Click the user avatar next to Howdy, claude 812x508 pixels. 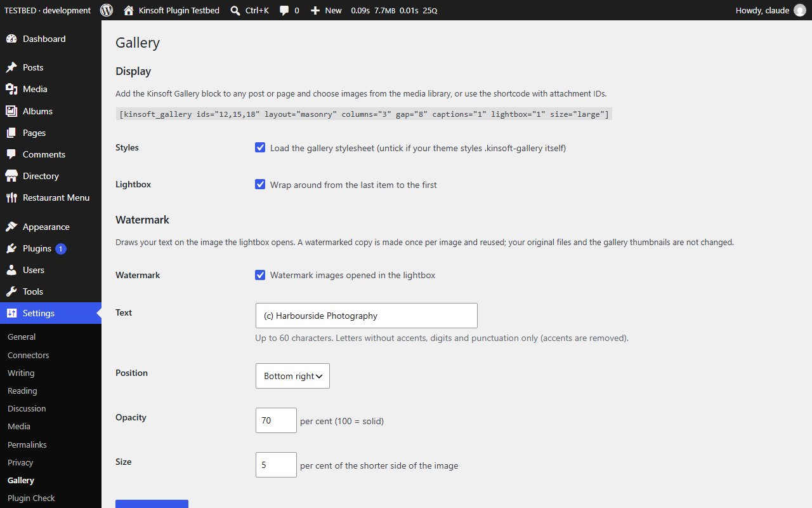799,10
